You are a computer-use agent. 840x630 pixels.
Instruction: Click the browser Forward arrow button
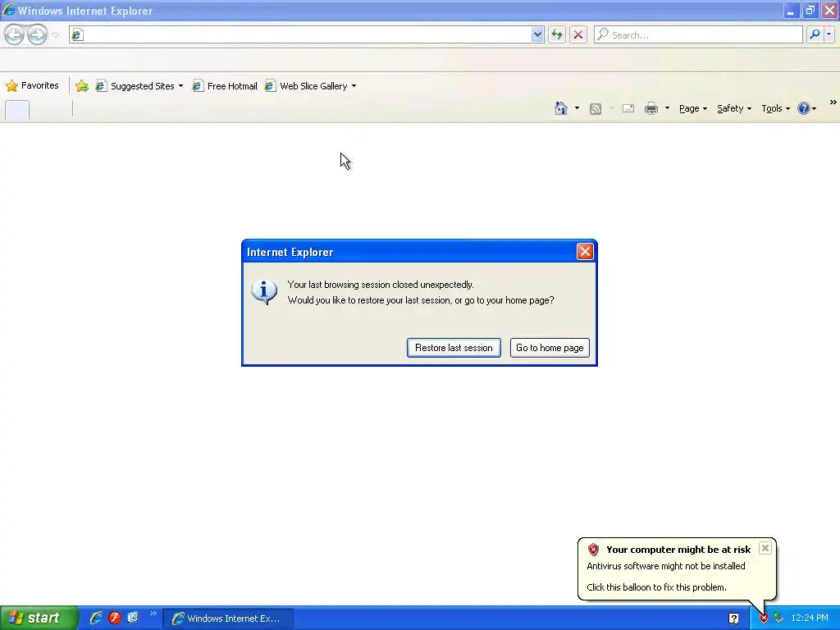point(37,34)
